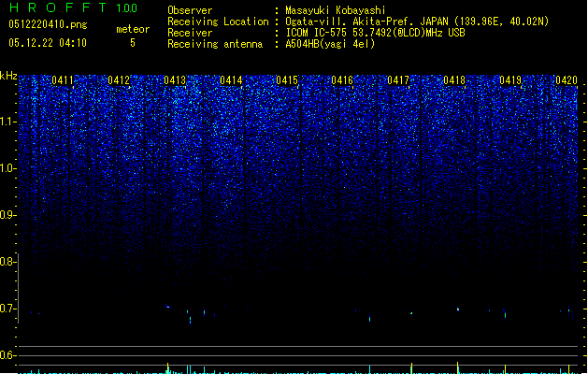Click the 0415 time marker
This screenshot has width=588, height=374.
pyautogui.click(x=287, y=80)
